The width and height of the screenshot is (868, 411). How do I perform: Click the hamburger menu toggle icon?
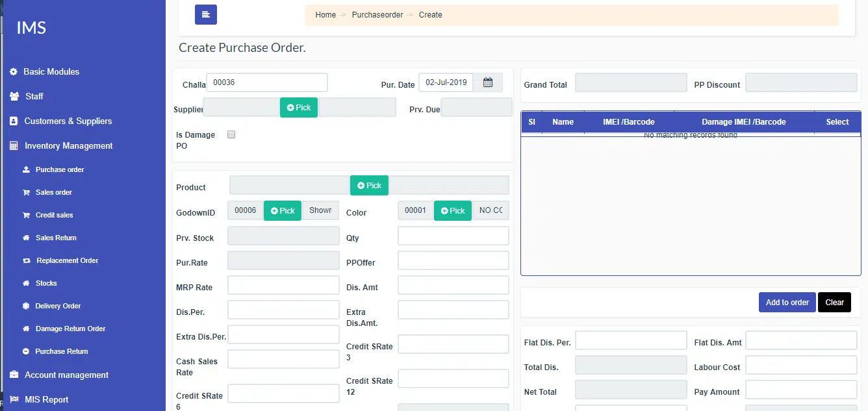click(x=205, y=14)
